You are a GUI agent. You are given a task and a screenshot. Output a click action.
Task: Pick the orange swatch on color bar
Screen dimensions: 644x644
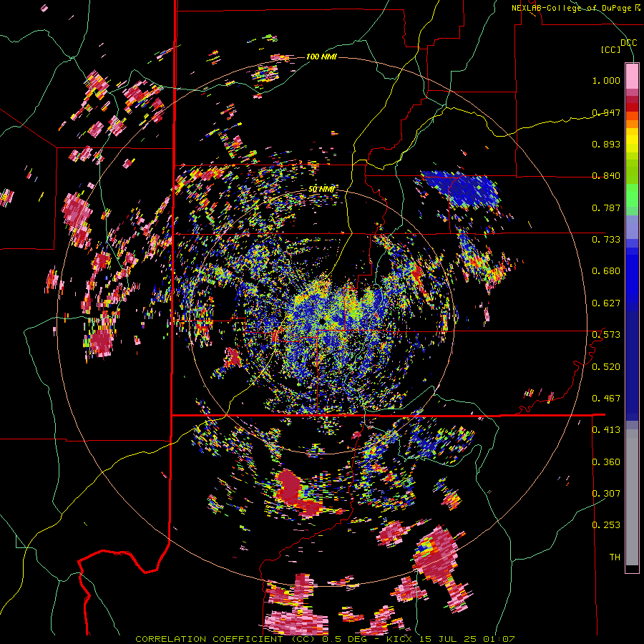click(632, 124)
